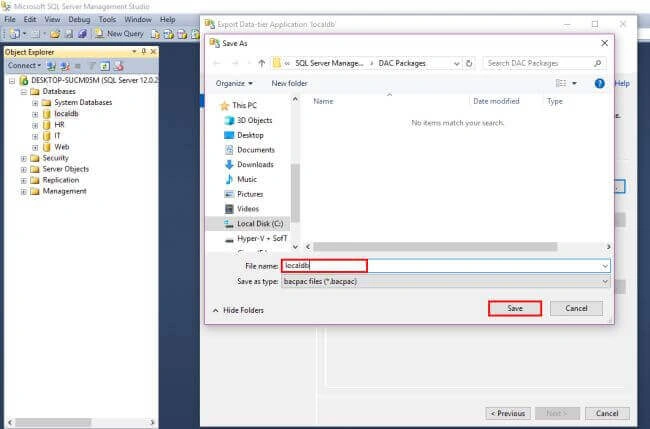Viewport: 650px width, 429px height.
Task: Select Desktop in navigation pane
Action: pos(250,135)
